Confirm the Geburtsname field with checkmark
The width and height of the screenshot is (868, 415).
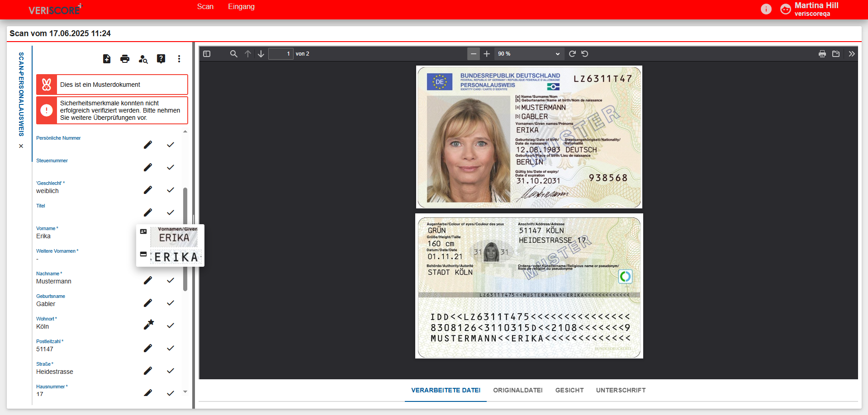point(171,303)
